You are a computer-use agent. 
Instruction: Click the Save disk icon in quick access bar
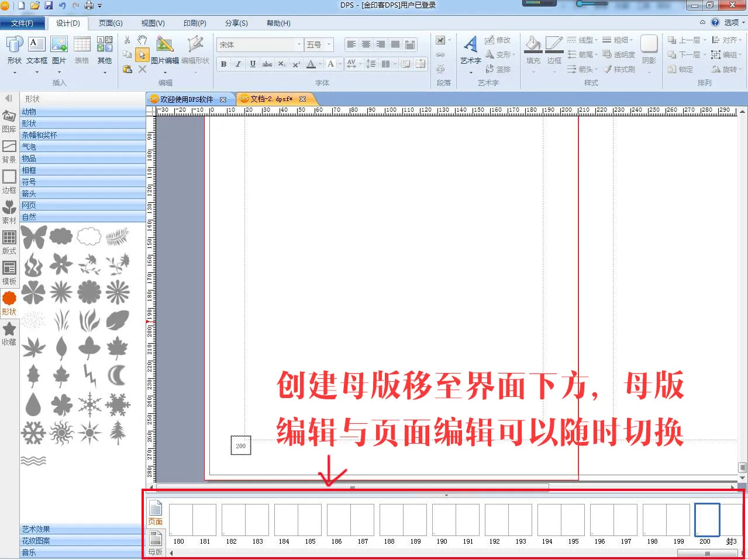point(49,6)
